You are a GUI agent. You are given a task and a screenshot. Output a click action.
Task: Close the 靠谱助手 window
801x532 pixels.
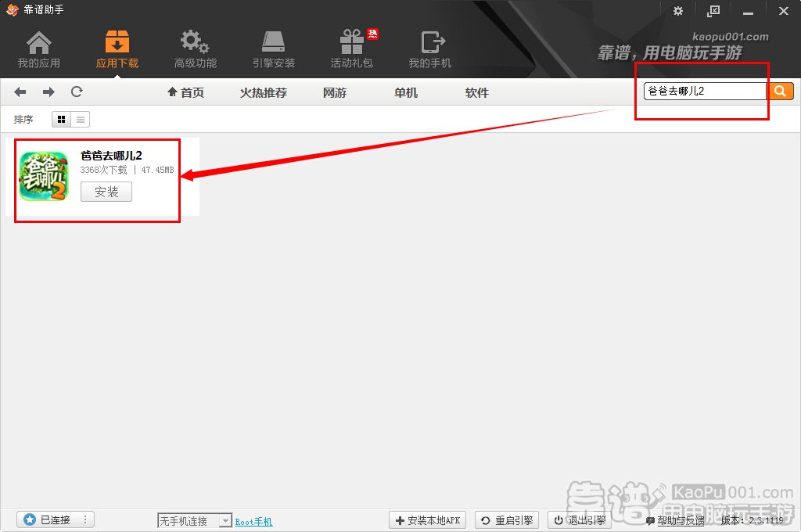point(783,11)
